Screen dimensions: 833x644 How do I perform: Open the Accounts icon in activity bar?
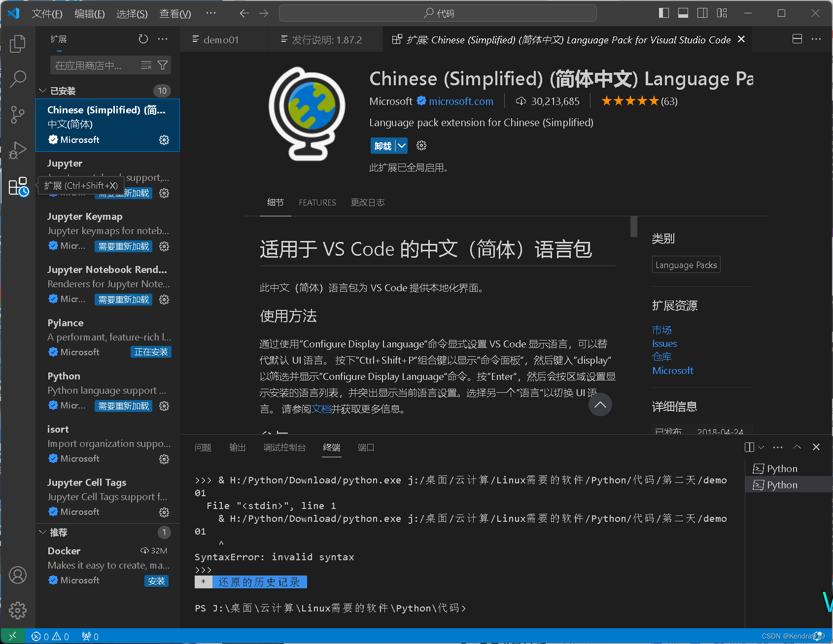click(18, 575)
